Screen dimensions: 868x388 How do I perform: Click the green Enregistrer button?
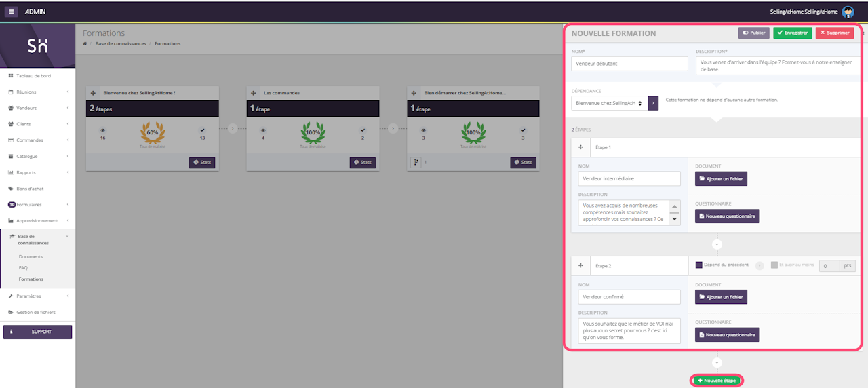coord(792,33)
